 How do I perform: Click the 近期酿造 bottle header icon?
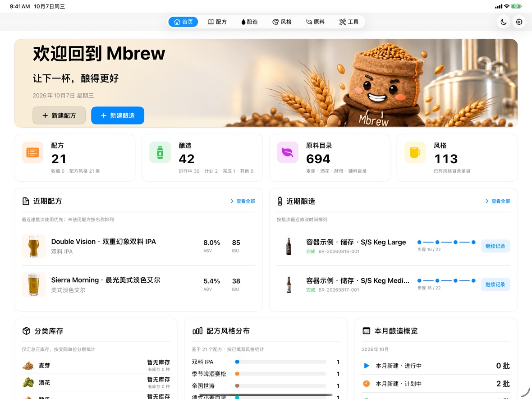280,201
